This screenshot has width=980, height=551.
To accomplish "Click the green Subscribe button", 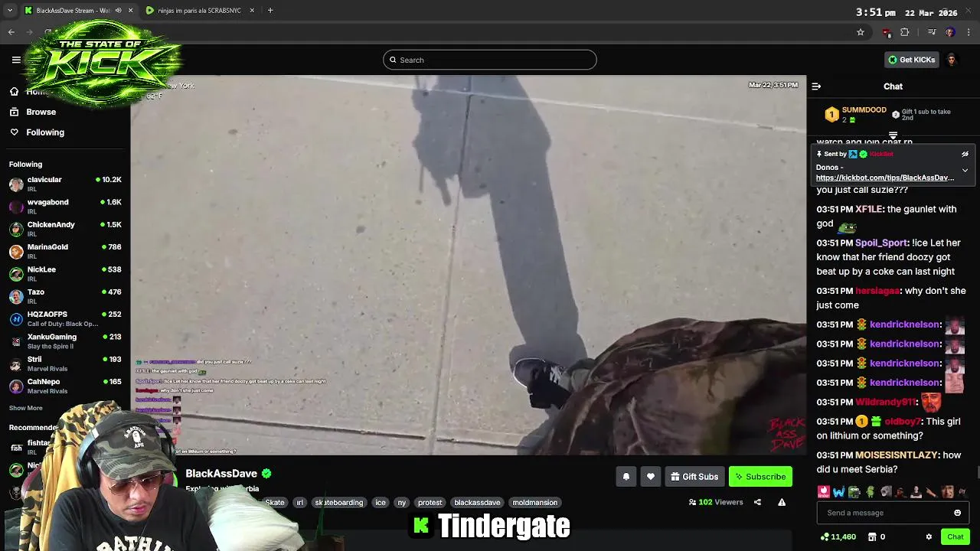I will pos(760,477).
